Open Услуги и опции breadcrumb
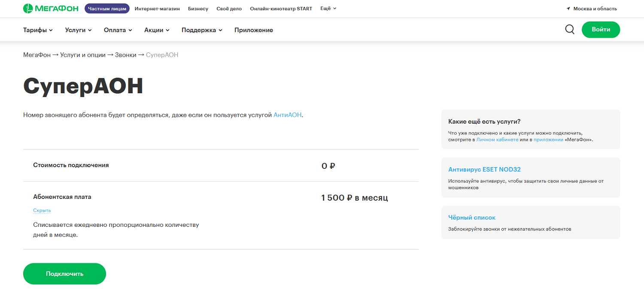644x290 pixels. (x=82, y=55)
